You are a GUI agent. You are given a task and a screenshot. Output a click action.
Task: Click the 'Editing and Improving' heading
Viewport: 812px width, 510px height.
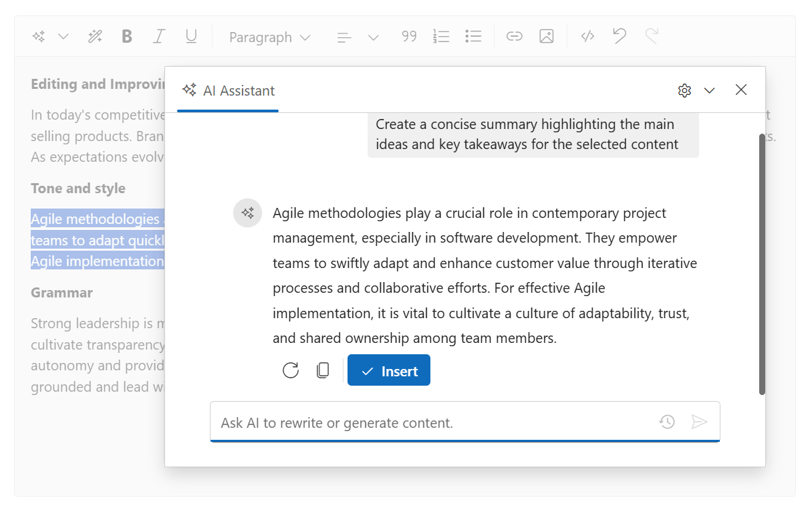point(98,84)
